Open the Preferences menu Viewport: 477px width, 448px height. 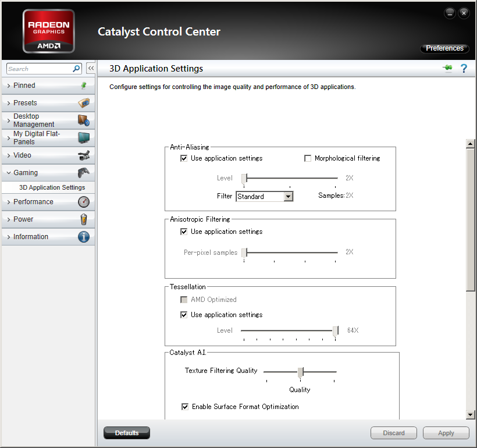click(444, 48)
